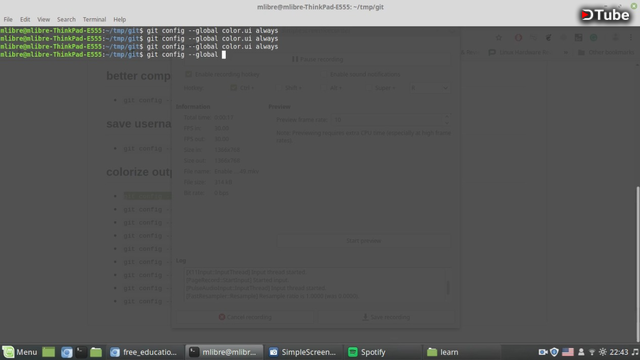Toggle the Alt + hotkey checkbox

point(324,88)
